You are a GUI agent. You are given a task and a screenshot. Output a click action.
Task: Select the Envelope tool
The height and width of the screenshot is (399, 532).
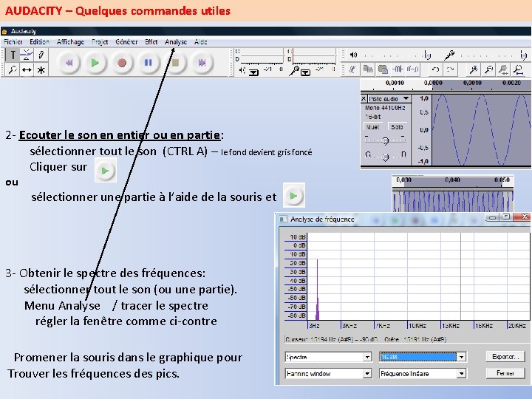pyautogui.click(x=27, y=55)
